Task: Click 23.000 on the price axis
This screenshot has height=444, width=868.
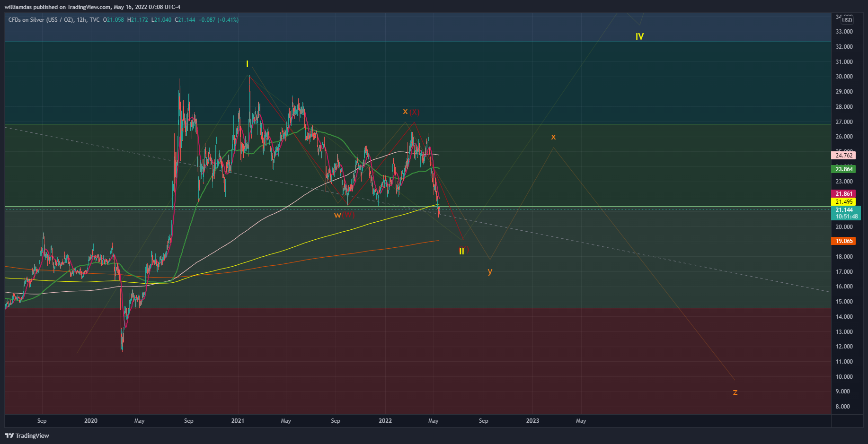Action: (x=844, y=182)
